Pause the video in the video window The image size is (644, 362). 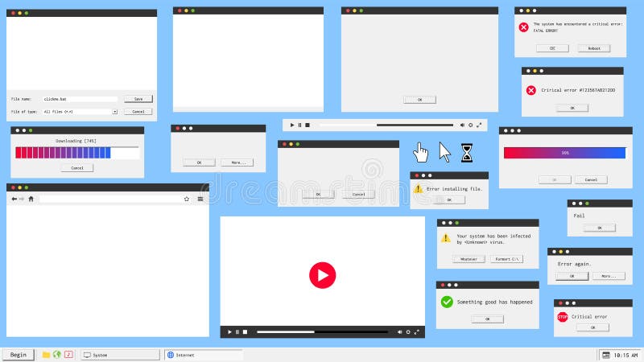coord(237,332)
